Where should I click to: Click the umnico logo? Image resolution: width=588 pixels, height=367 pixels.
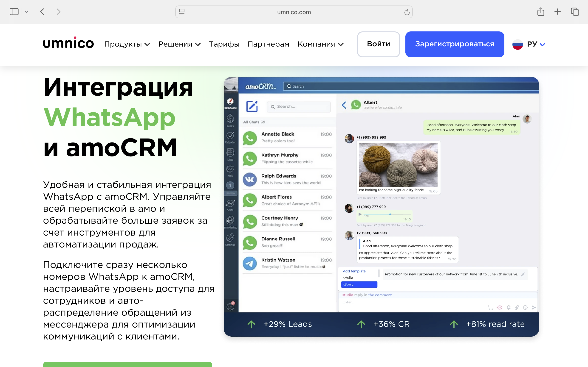click(68, 43)
